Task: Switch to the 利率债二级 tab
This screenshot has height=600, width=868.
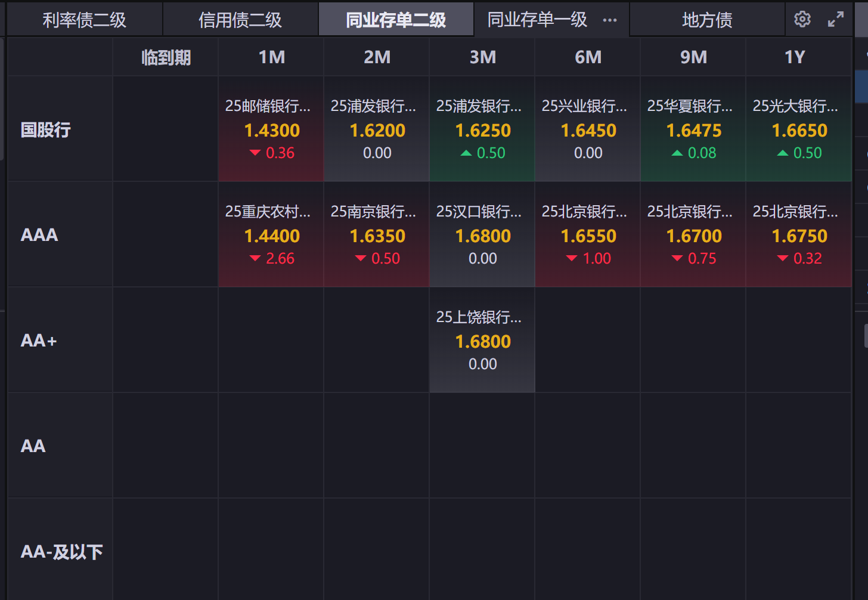Action: (x=85, y=20)
